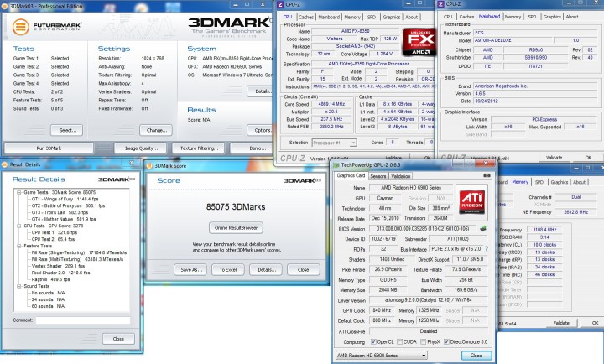Click the Details... button in 3DMark Score window
Screen dimensions: 604x364
click(267, 269)
